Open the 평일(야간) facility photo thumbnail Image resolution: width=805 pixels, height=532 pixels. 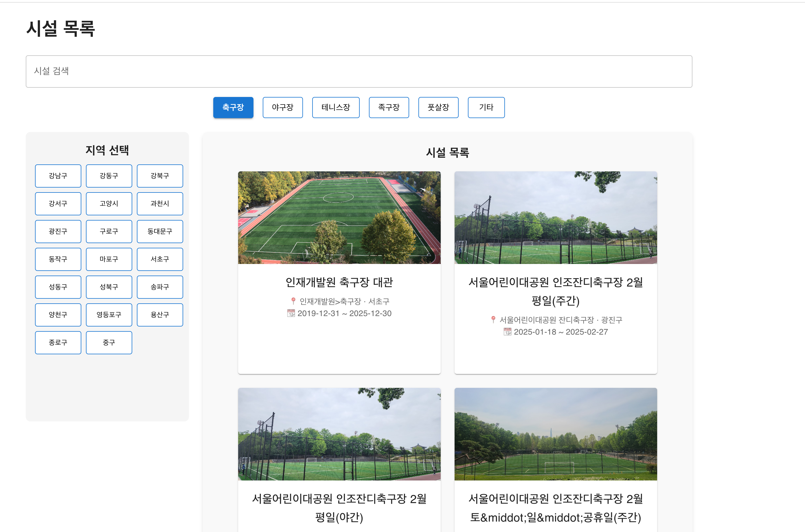point(339,434)
